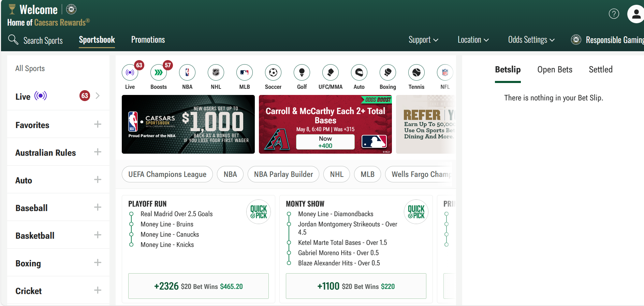Expand Boxing sidebar section plus icon
The width and height of the screenshot is (644, 306).
[98, 262]
